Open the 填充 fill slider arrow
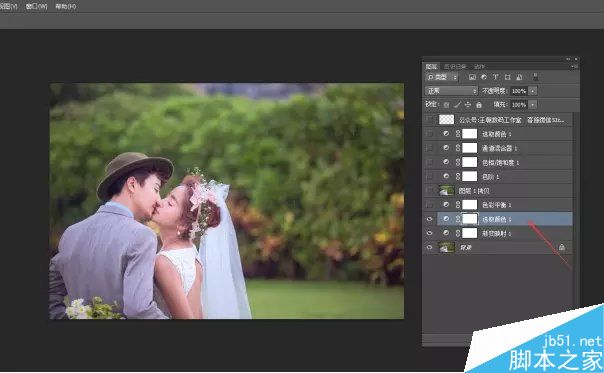The width and height of the screenshot is (604, 373). 533,105
